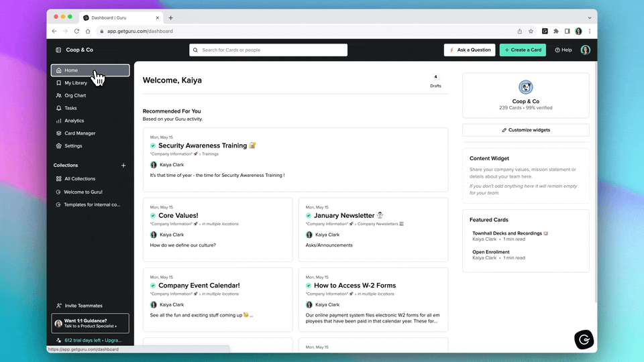The width and height of the screenshot is (644, 362).
Task: Click the verified check icon on Company Event Calendar!
Action: 153,286
